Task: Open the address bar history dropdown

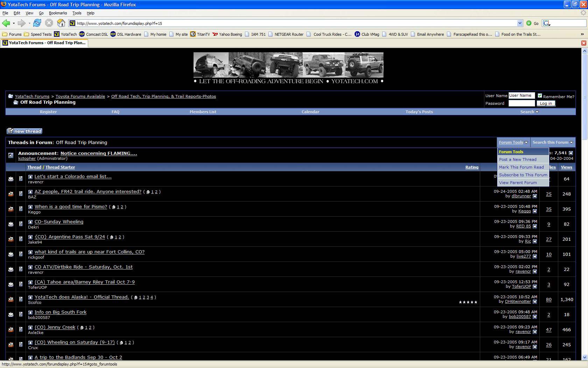Action: point(520,23)
